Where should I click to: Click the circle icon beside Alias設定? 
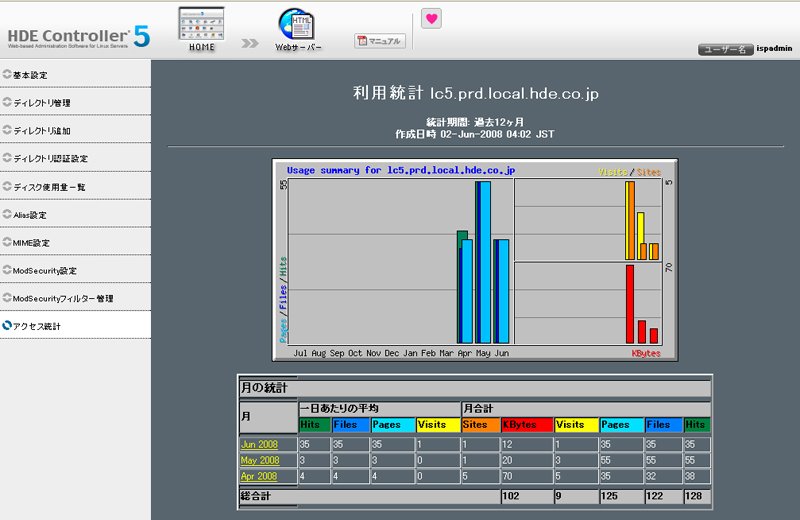point(7,214)
